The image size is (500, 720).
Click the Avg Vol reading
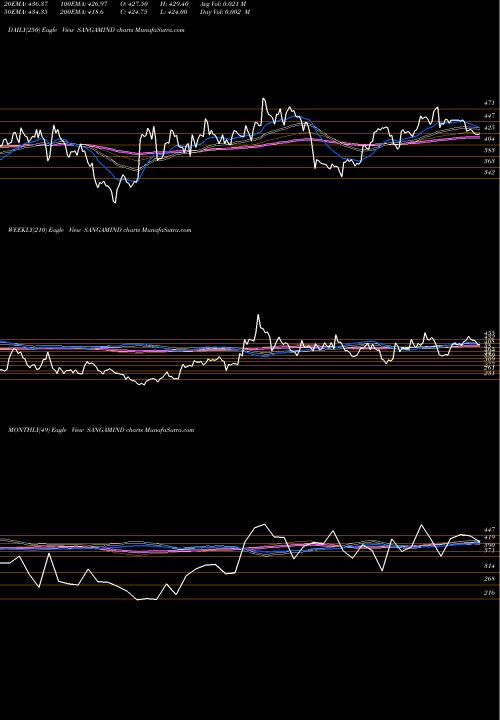pyautogui.click(x=223, y=4)
